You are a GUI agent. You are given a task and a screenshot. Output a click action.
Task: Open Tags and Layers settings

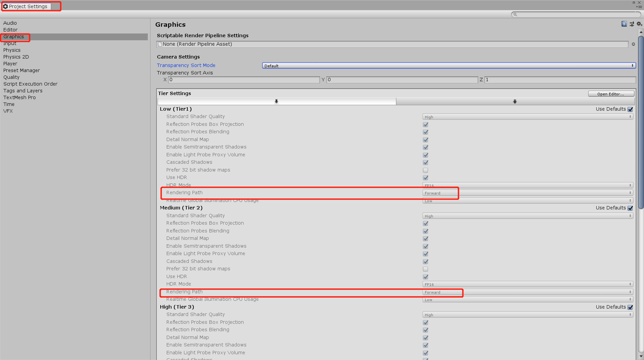tap(23, 91)
